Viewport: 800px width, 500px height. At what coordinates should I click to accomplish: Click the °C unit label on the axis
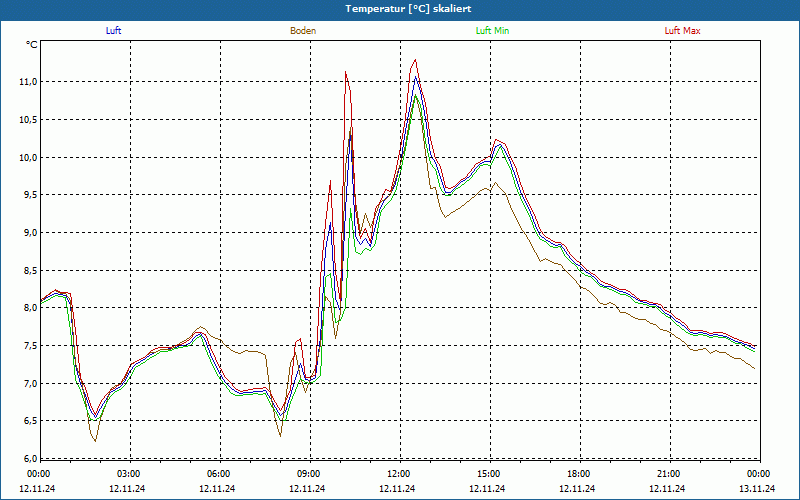tap(32, 44)
